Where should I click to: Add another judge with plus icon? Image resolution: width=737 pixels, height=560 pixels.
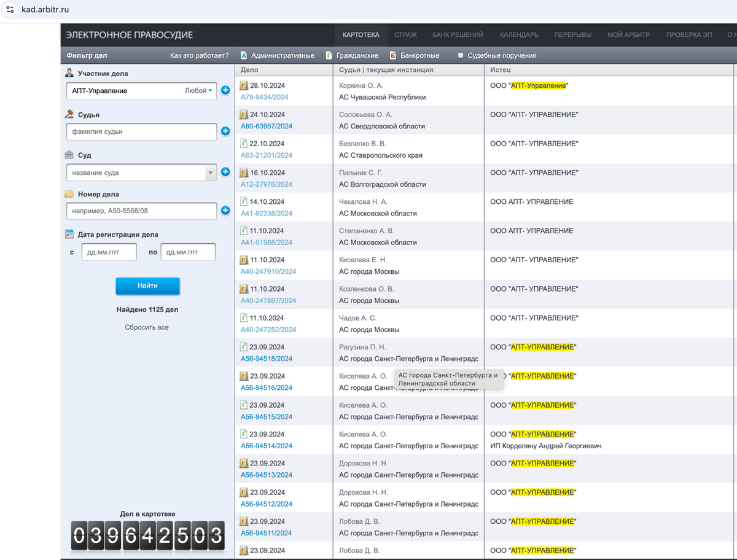pos(225,131)
